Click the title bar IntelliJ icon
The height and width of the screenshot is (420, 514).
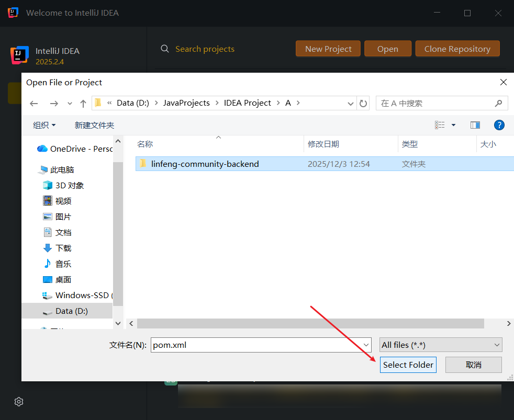(x=13, y=13)
